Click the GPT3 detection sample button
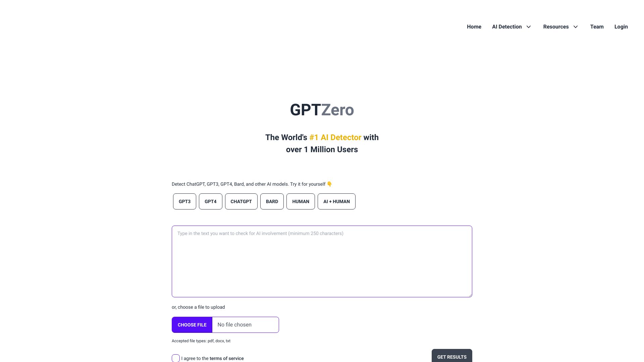The height and width of the screenshot is (362, 644). [x=184, y=201]
